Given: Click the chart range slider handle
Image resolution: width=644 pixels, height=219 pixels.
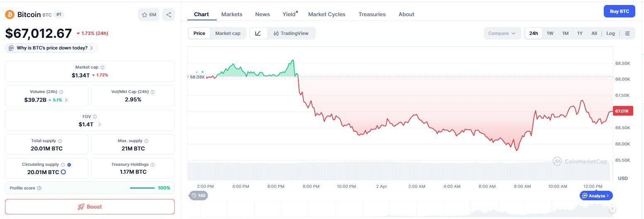Looking at the screenshot, I should coord(612,209).
